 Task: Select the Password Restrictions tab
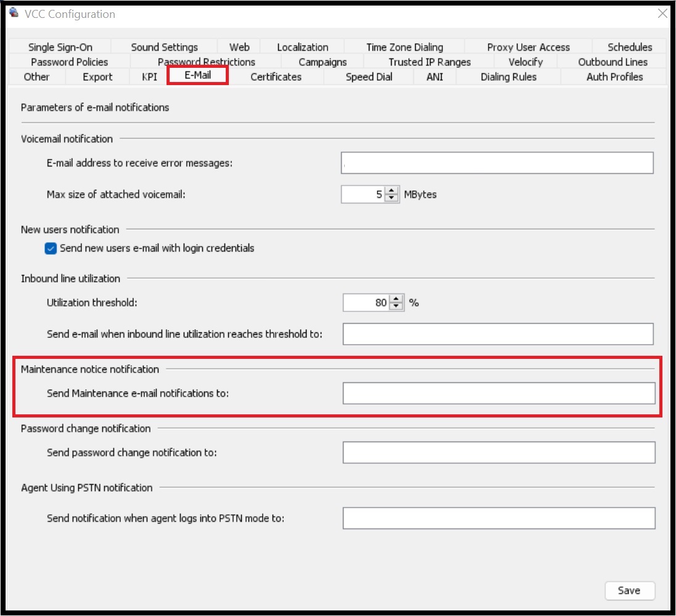pos(206,62)
